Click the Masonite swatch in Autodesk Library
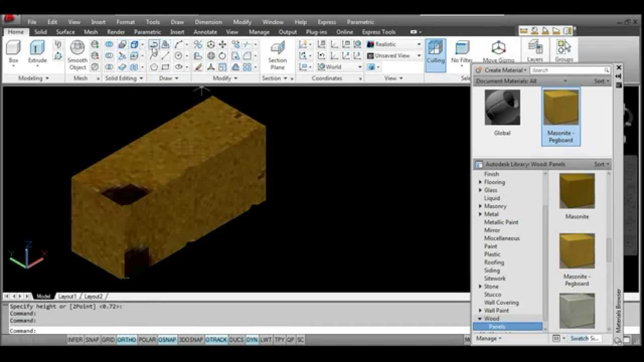 (577, 191)
